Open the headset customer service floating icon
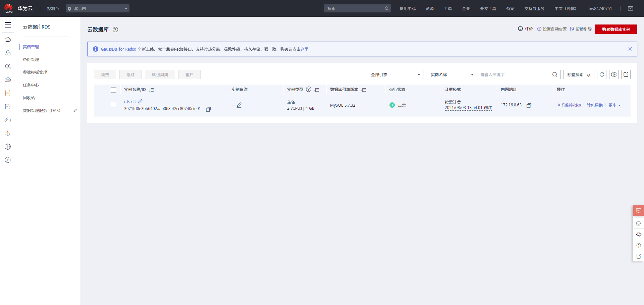This screenshot has width=644, height=305. point(639,235)
